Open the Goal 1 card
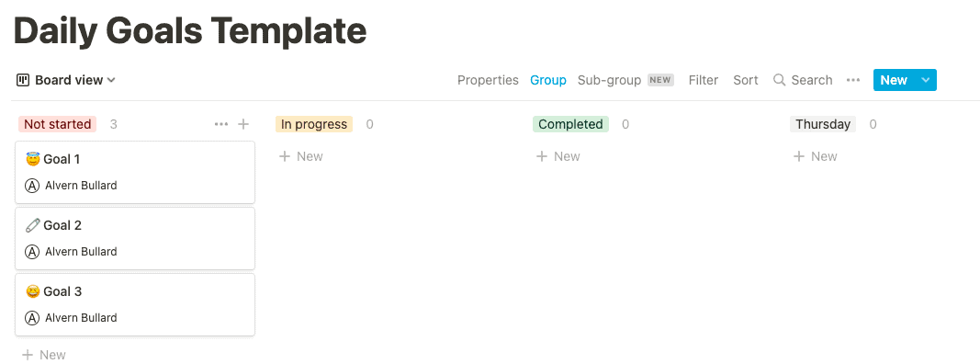 click(x=135, y=172)
